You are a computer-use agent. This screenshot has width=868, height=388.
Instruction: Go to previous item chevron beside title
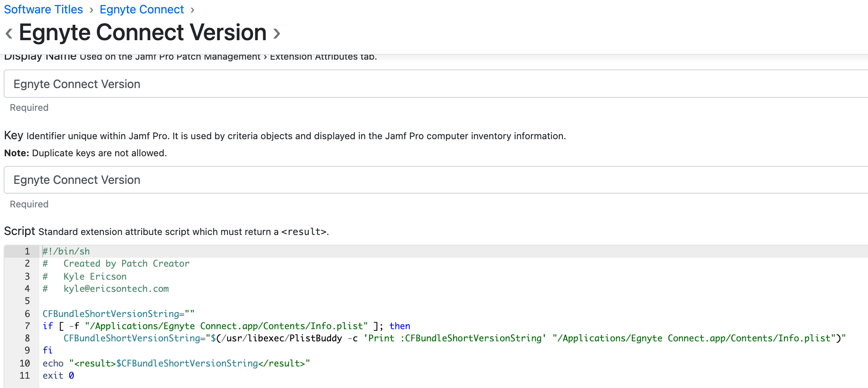9,33
